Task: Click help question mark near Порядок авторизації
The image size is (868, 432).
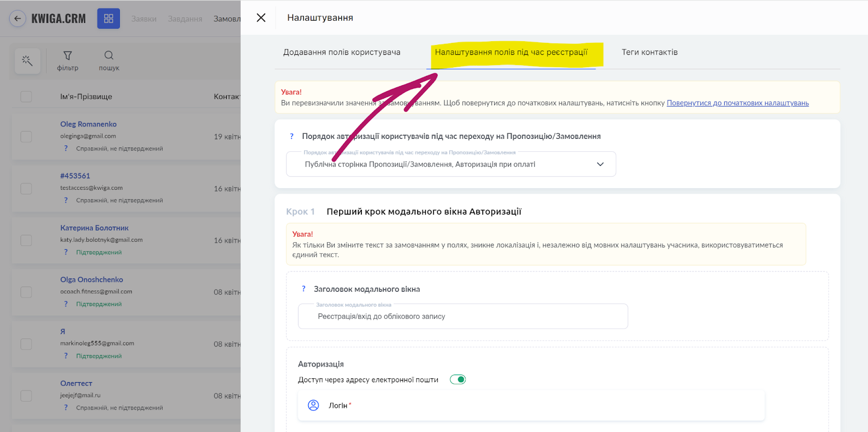Action: pyautogui.click(x=291, y=136)
